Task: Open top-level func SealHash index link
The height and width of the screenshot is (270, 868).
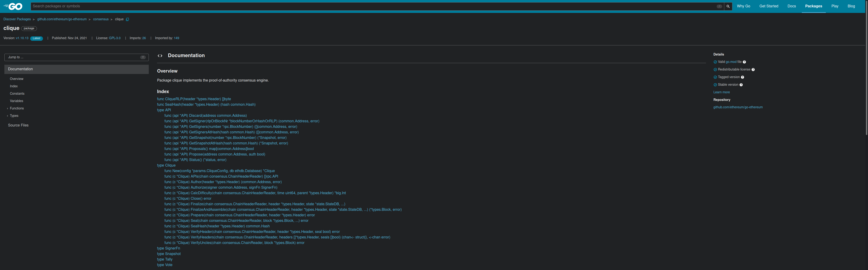Action: 206,105
